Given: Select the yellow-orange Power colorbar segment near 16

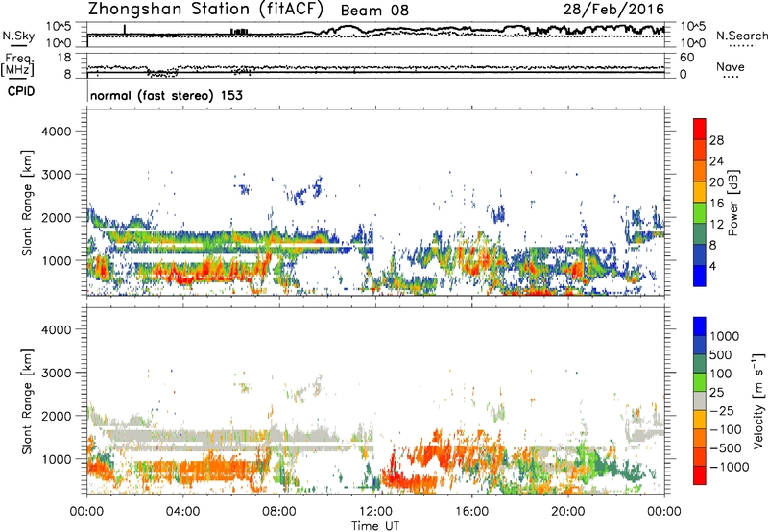Looking at the screenshot, I should (x=700, y=191).
